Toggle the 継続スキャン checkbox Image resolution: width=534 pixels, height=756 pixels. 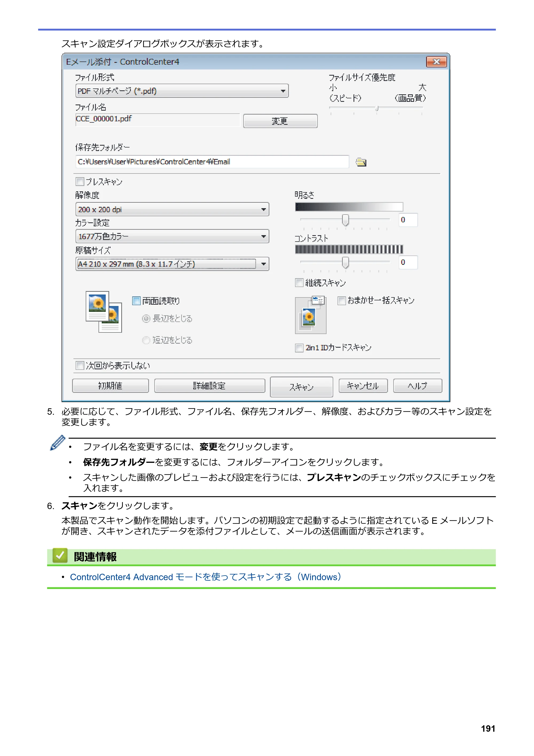click(x=299, y=283)
